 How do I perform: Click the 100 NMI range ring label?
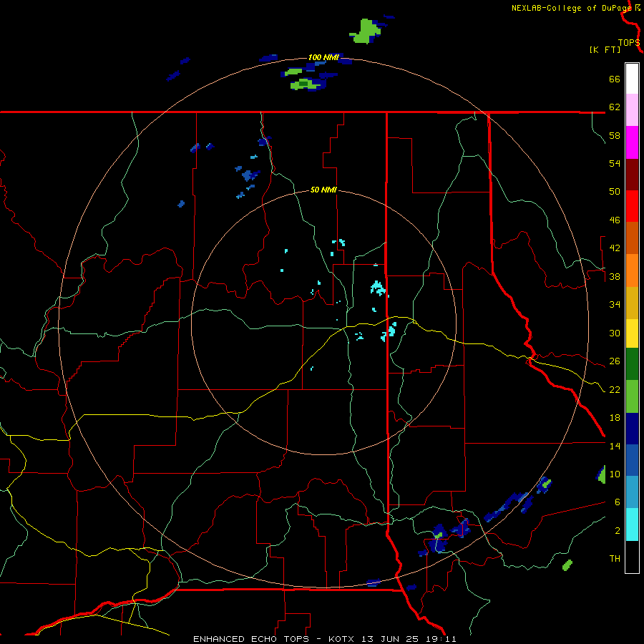[323, 57]
